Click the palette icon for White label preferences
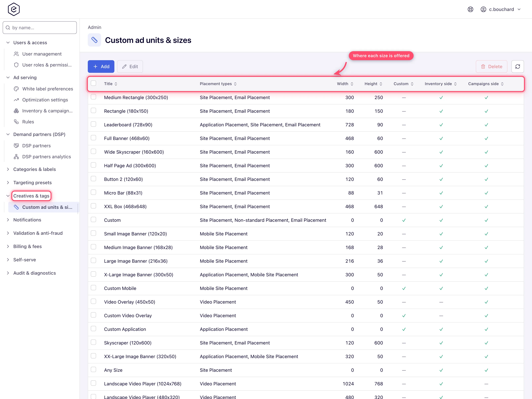This screenshot has width=532, height=399. [16, 89]
